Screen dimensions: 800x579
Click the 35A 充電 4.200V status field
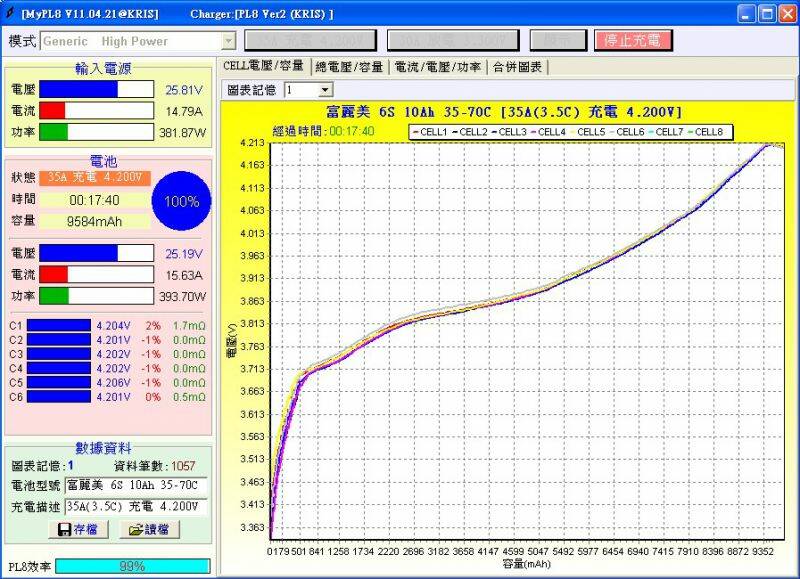point(95,178)
